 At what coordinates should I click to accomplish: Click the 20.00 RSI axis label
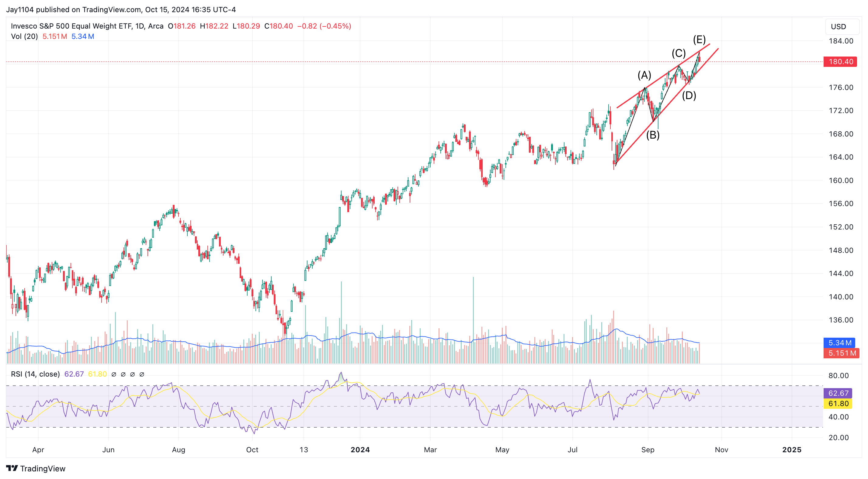pyautogui.click(x=839, y=438)
